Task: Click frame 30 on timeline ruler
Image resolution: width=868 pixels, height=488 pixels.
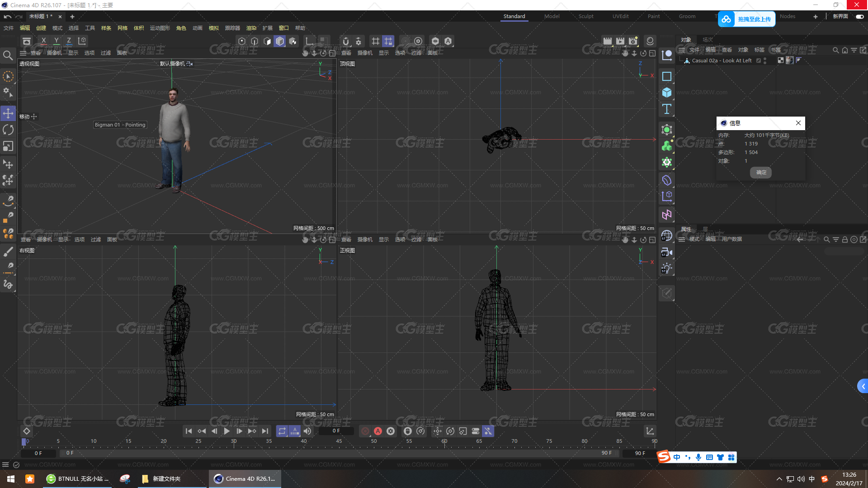Action: tap(234, 441)
